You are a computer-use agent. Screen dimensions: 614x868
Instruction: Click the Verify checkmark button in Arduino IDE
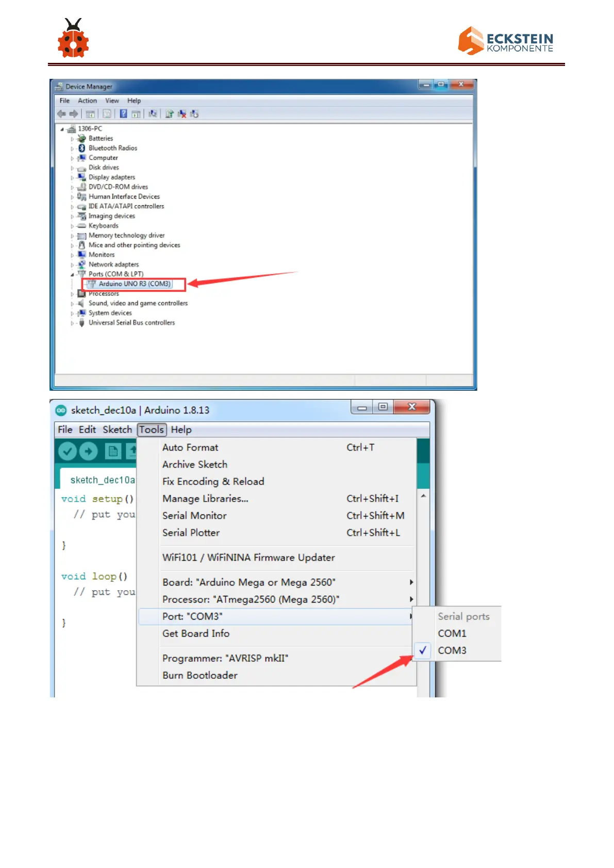coord(67,452)
